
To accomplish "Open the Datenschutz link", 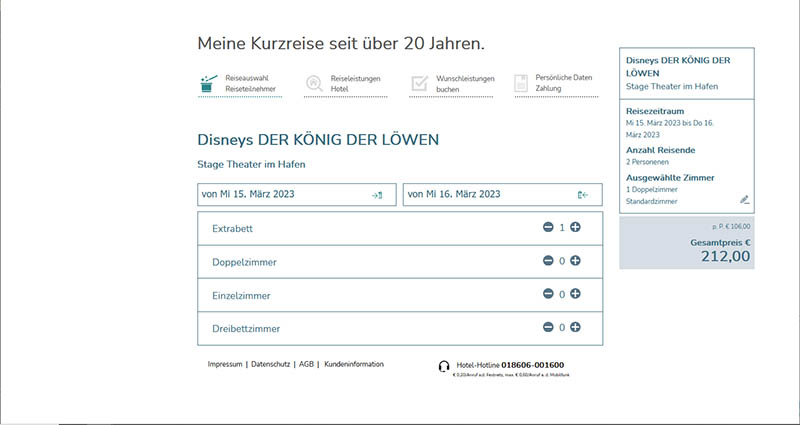I will (270, 364).
